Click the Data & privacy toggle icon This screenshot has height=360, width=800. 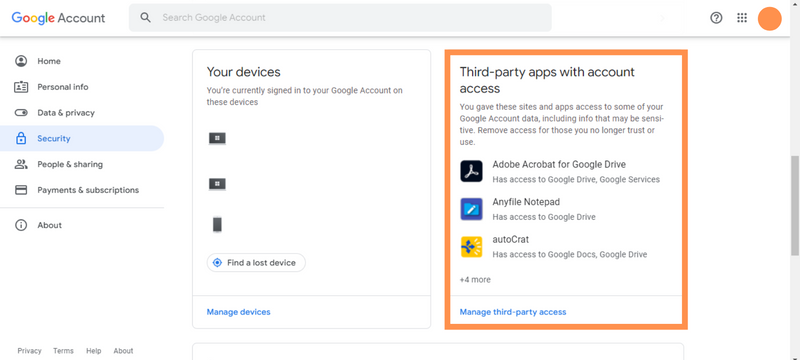tap(21, 113)
